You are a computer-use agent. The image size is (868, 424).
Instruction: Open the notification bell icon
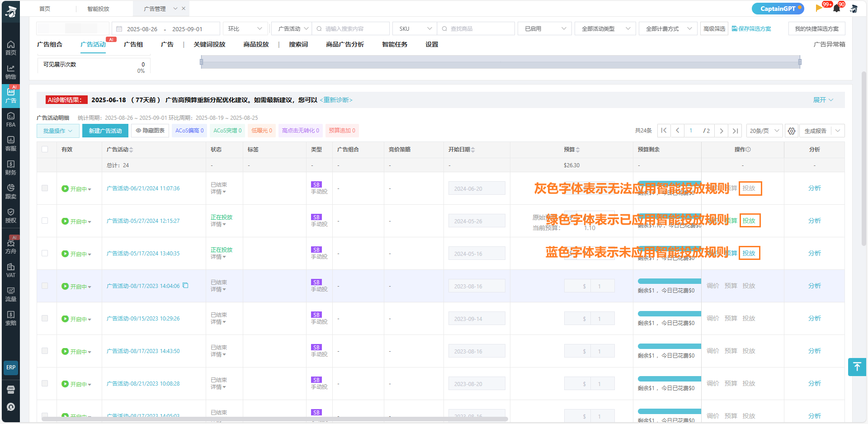(x=837, y=8)
